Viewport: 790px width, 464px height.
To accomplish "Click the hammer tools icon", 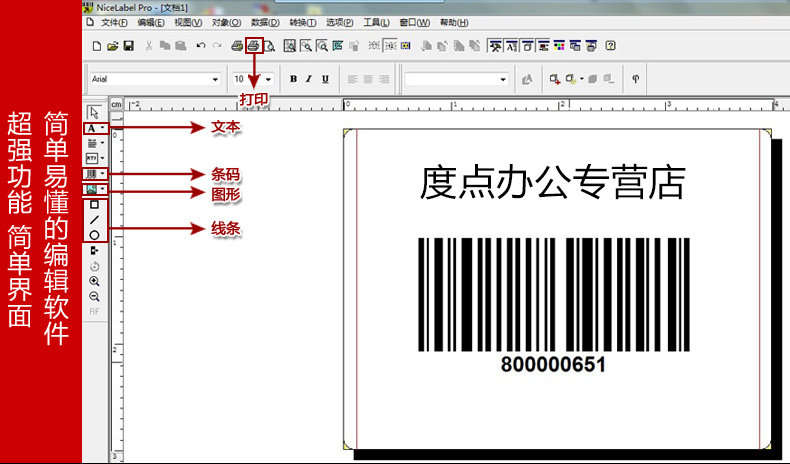I will (x=495, y=46).
